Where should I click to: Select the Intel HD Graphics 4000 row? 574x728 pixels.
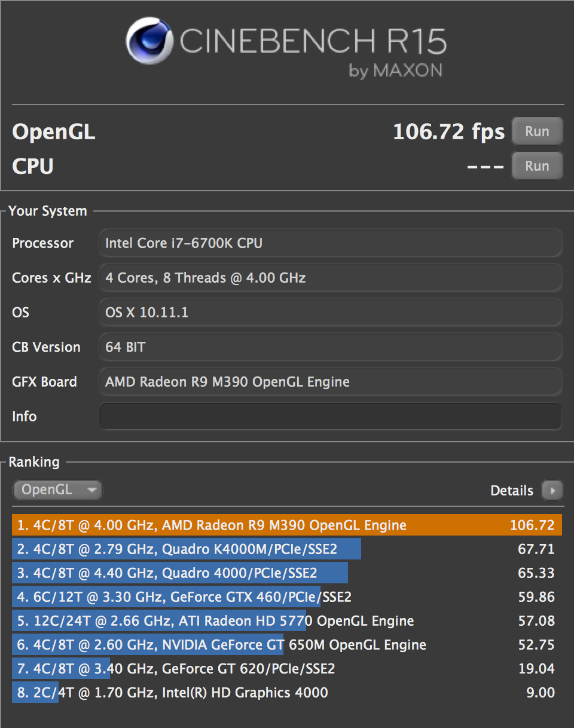286,692
